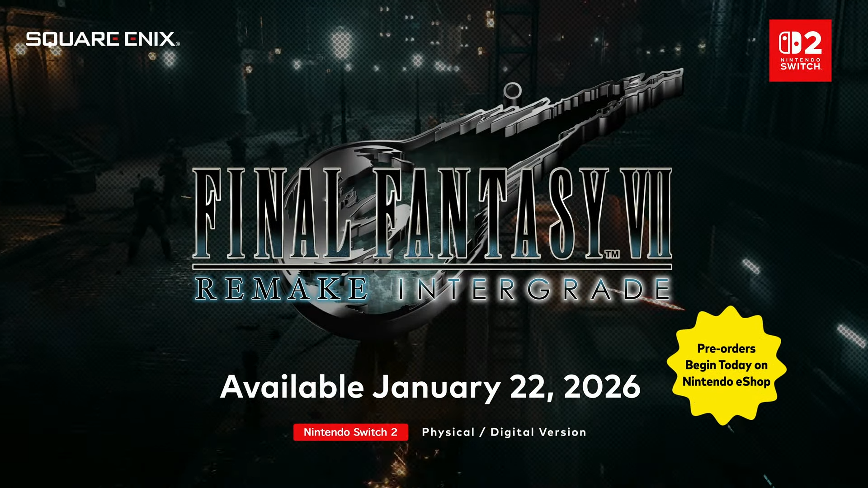This screenshot has height=488, width=868.
Task: Select the TM trademark symbol after FANTASY
Action: (612, 254)
